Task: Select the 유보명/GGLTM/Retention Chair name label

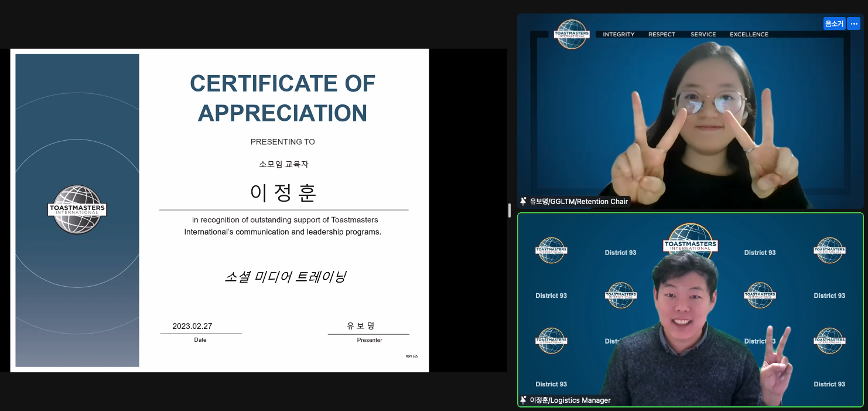Action: click(579, 201)
